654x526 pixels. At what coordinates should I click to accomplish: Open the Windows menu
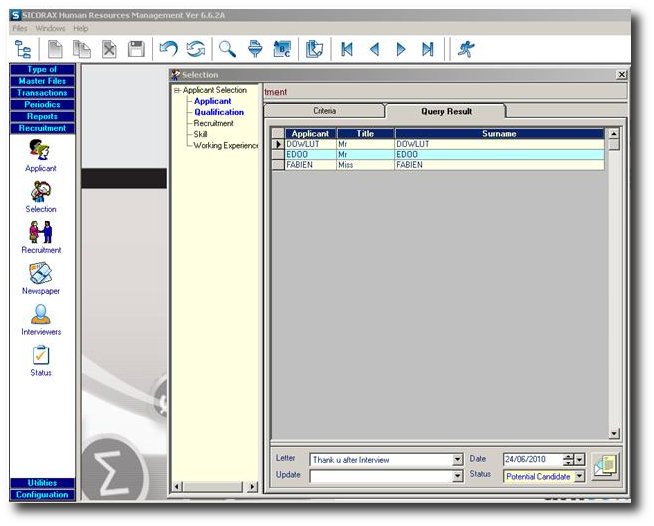[x=50, y=28]
